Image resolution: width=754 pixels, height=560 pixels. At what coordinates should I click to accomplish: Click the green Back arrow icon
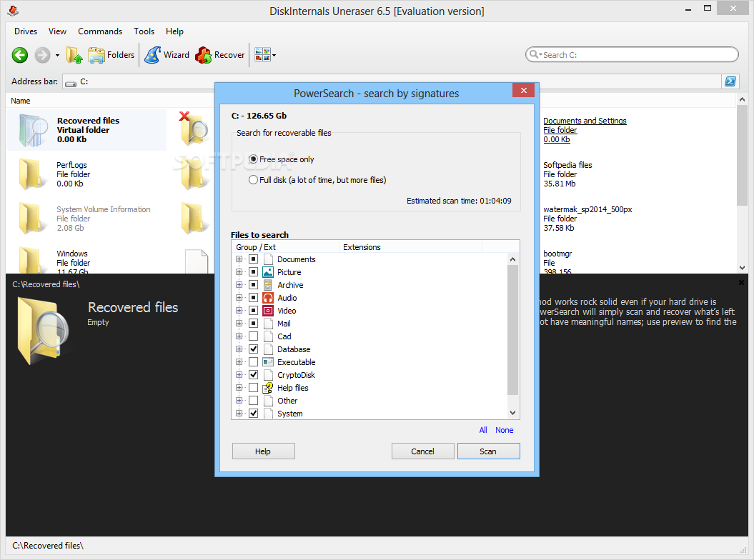coord(20,55)
